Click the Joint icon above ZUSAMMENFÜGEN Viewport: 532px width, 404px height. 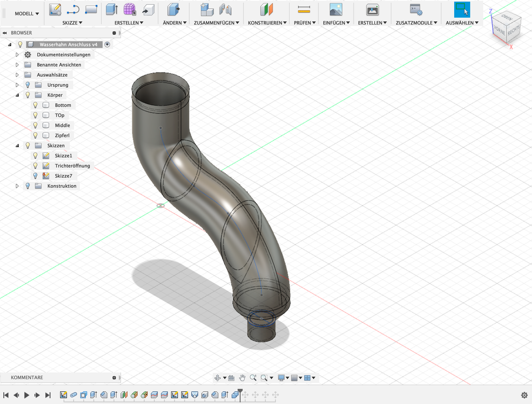[x=225, y=10]
